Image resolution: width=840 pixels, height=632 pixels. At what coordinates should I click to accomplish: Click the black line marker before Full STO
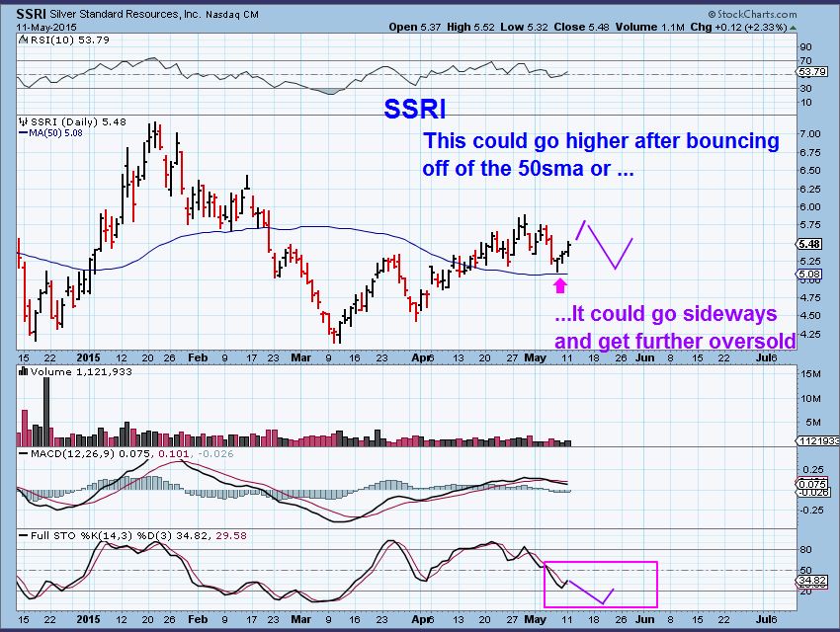[x=23, y=535]
